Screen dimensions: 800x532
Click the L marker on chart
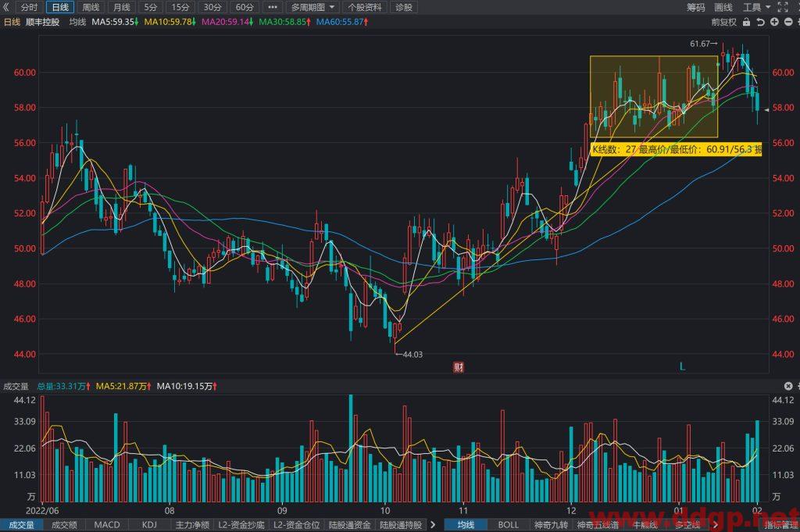(x=682, y=366)
